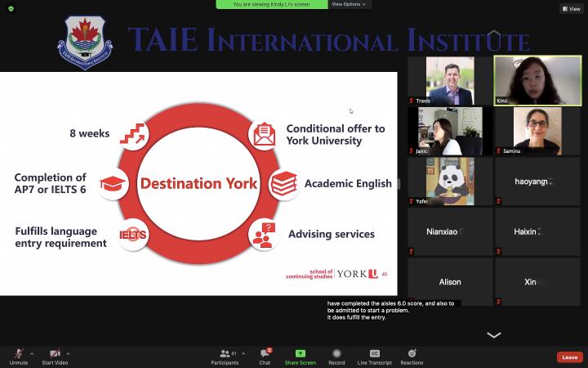Image resolution: width=588 pixels, height=368 pixels.
Task: Click the green encryption shield icon
Action: pyautogui.click(x=11, y=8)
